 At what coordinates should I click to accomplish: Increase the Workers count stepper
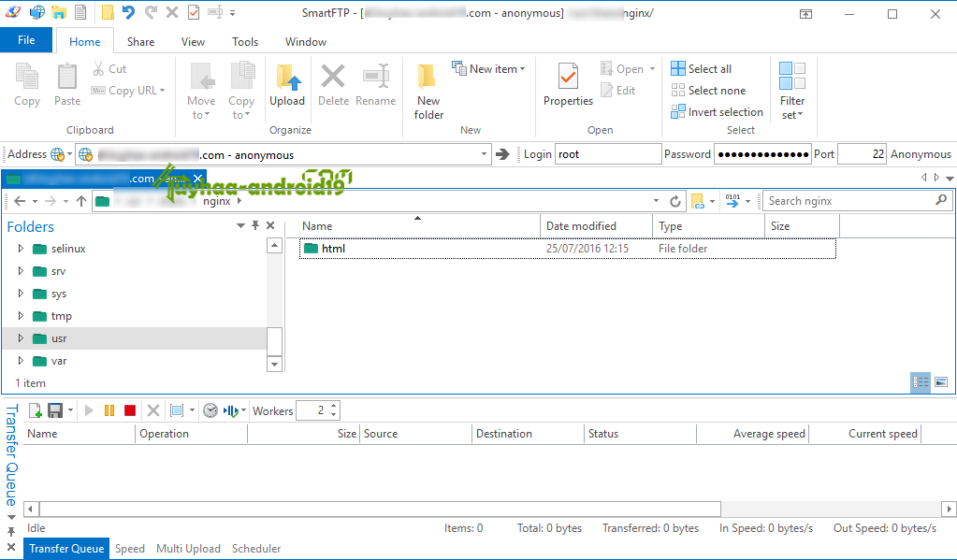click(x=334, y=407)
